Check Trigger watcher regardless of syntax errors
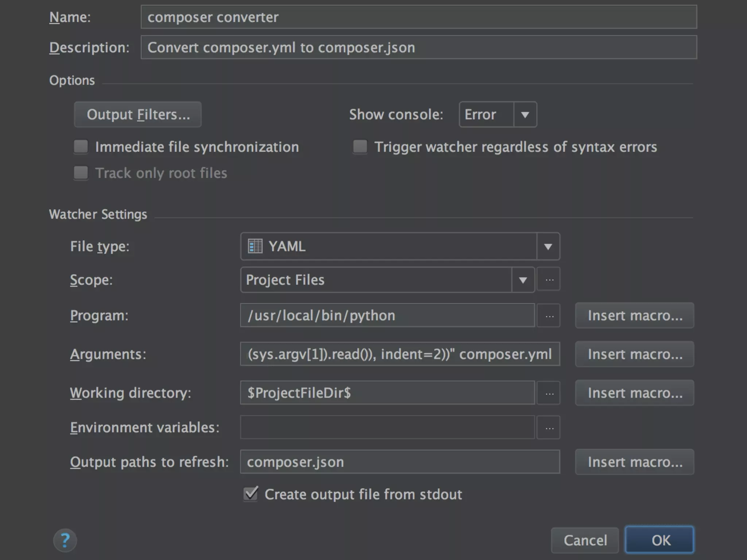This screenshot has height=560, width=747. click(360, 147)
